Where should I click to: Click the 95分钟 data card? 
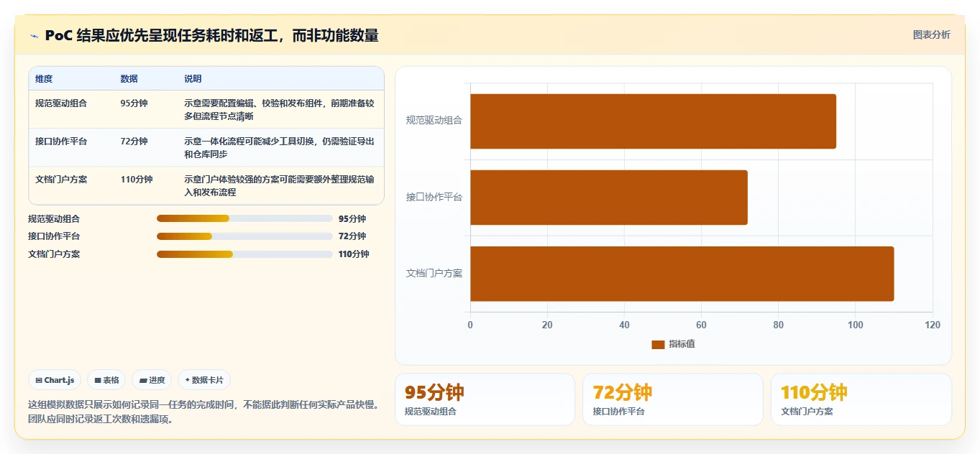coord(485,399)
